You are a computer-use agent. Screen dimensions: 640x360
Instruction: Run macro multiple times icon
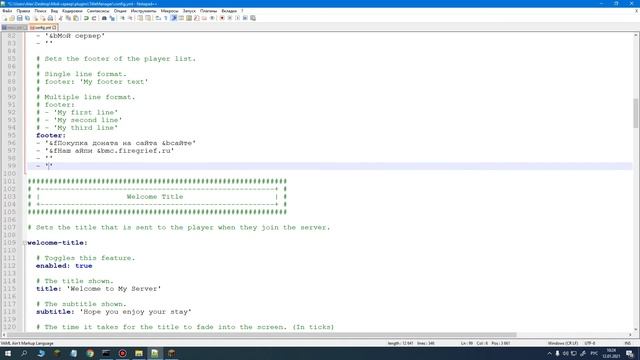(245, 18)
